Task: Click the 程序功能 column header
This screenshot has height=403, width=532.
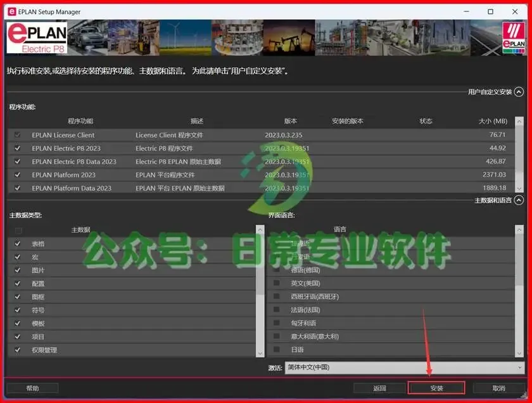Action: pyautogui.click(x=80, y=121)
